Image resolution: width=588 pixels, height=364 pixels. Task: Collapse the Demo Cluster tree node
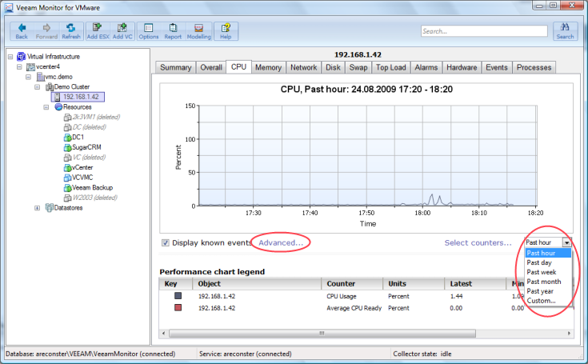point(37,86)
